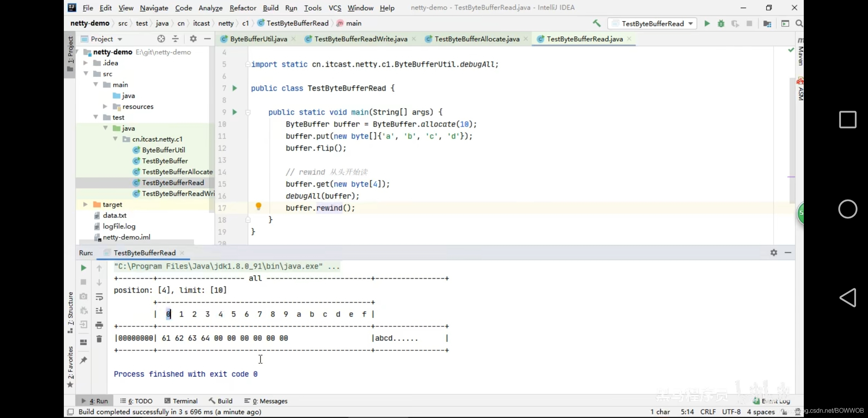Open the TestByteBufferRead run configuration dropdown
868x418 pixels.
pos(653,24)
